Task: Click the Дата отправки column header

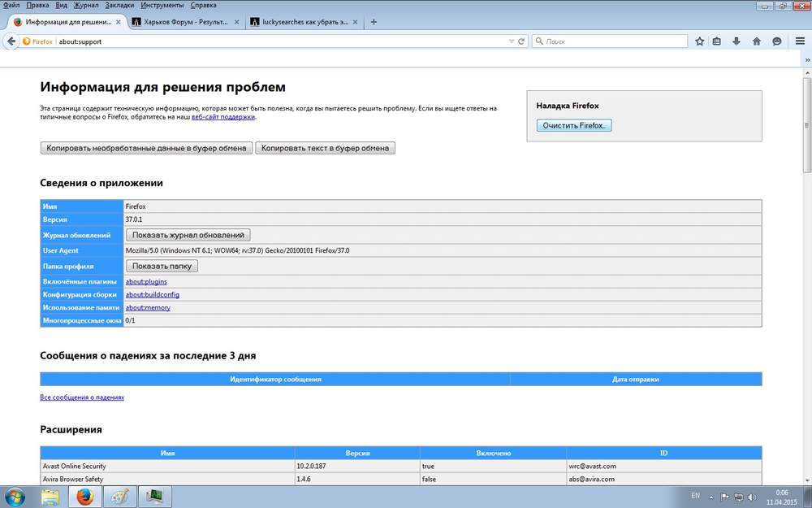Action: [636, 380]
